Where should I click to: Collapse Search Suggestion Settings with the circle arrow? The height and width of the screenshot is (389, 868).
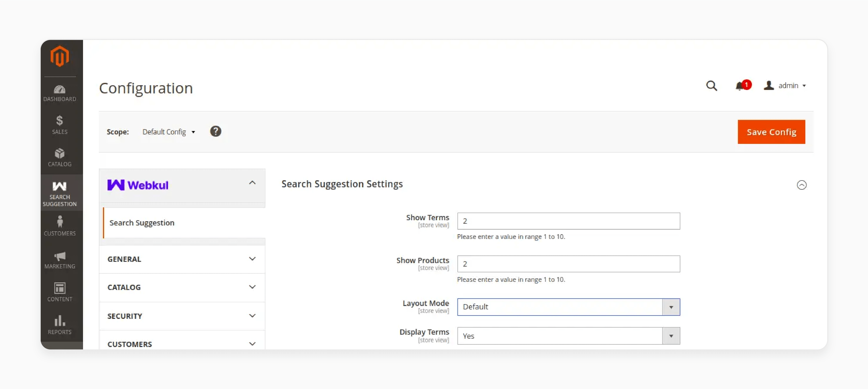click(x=801, y=185)
